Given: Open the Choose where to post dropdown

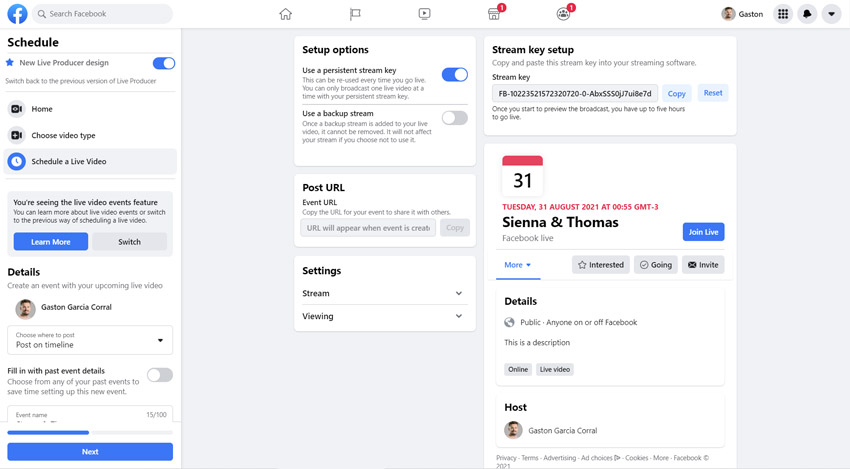Looking at the screenshot, I should pos(90,340).
